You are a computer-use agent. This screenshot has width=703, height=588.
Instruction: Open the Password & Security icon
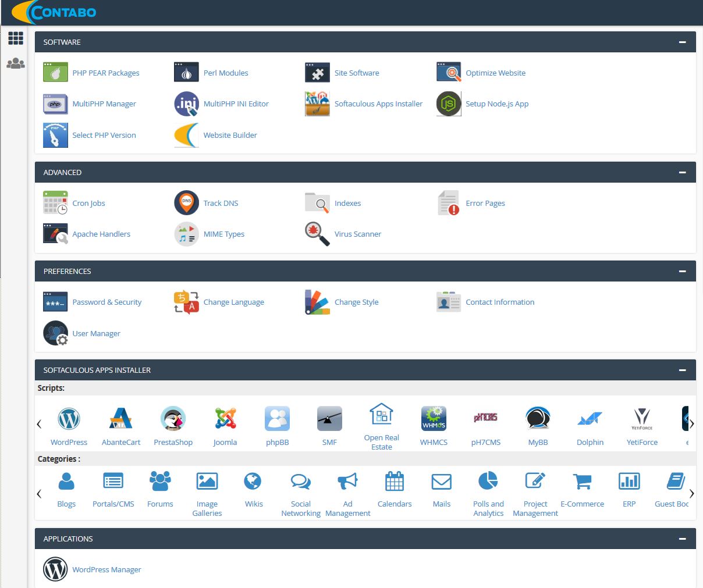(55, 302)
